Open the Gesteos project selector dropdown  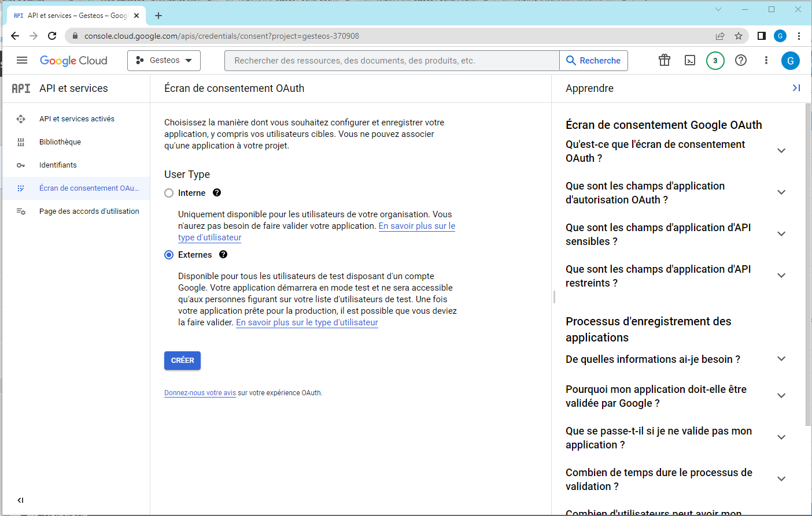pos(164,60)
